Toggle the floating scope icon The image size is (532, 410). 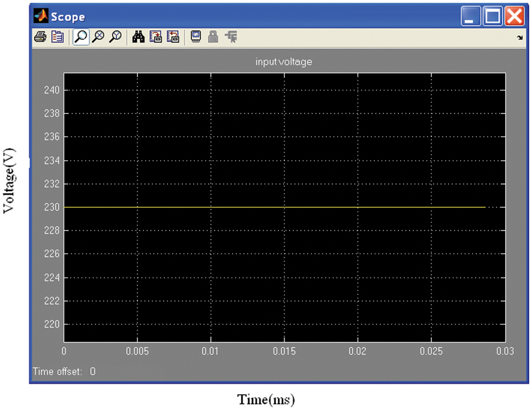pos(195,38)
